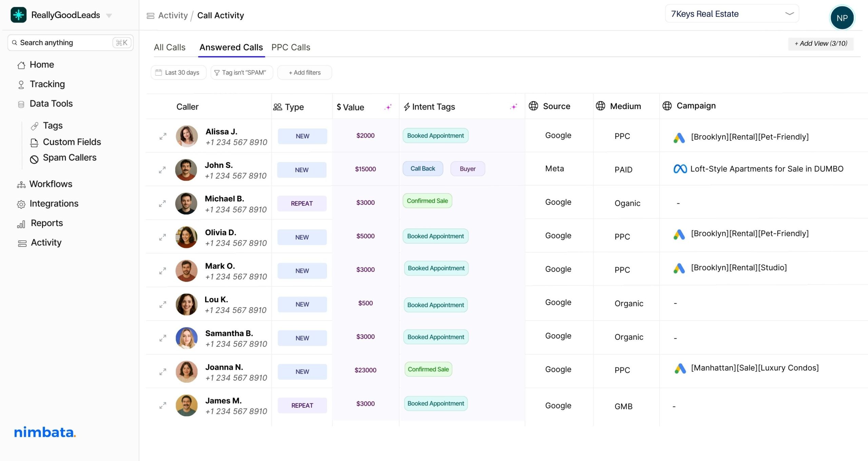Expand James M.'s row with arrows icon
The image size is (868, 461).
(x=163, y=405)
